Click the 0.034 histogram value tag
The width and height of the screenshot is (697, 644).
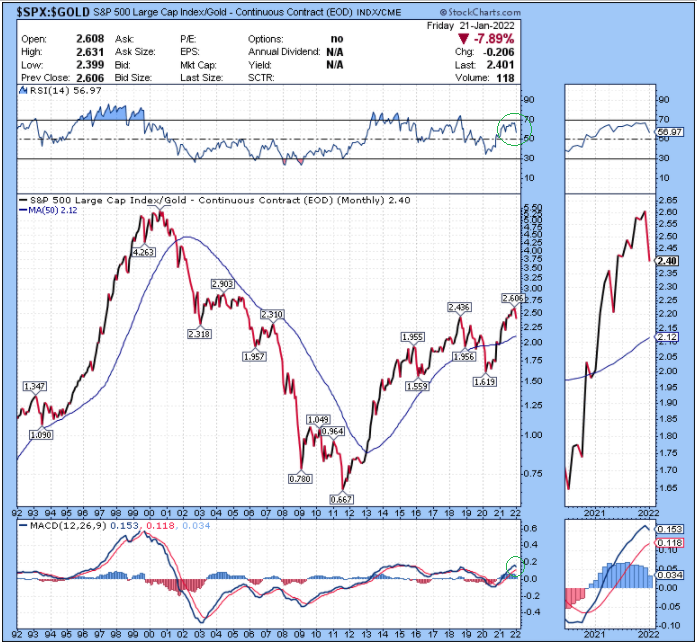tap(669, 575)
